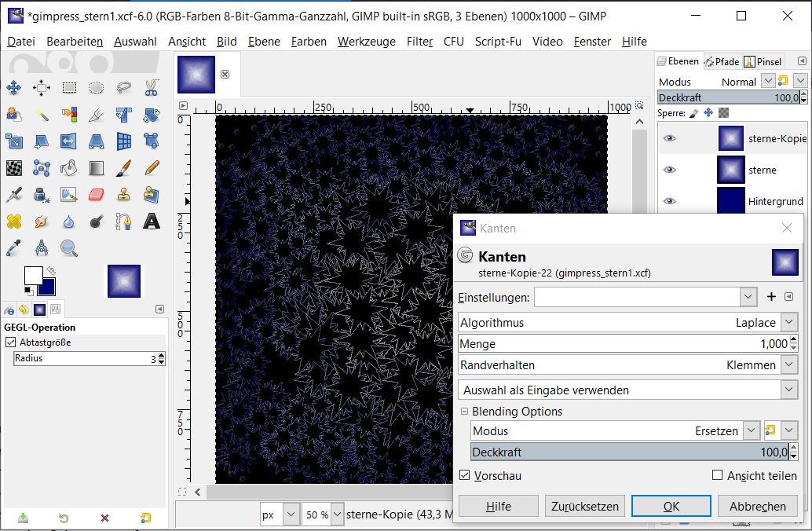Activate the Fuzzy Select magic wand

(x=42, y=115)
